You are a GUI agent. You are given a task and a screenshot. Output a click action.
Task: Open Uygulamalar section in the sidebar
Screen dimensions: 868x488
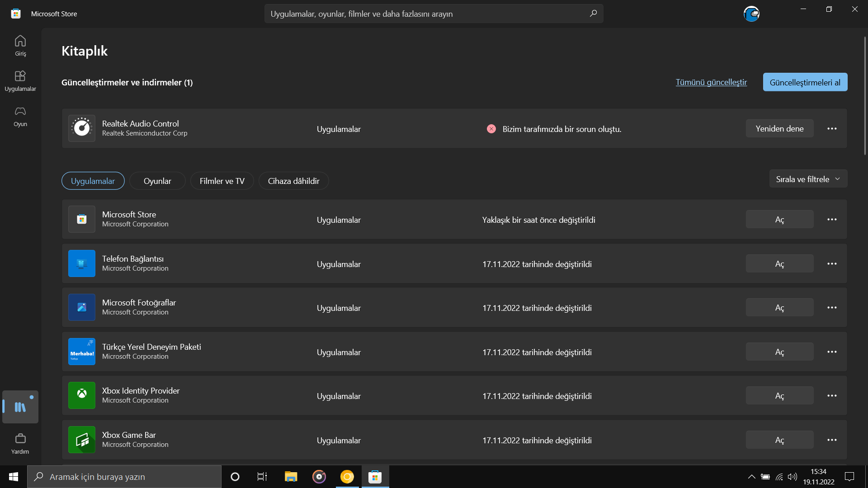point(20,80)
